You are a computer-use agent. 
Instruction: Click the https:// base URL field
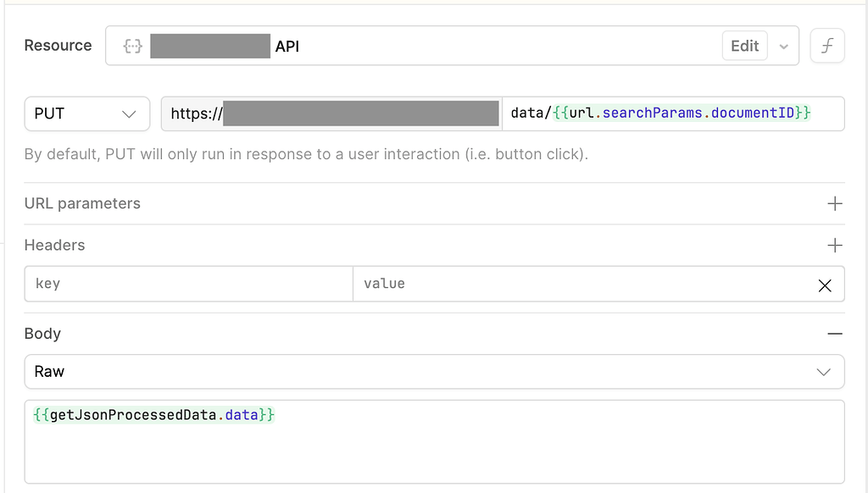pyautogui.click(x=332, y=114)
